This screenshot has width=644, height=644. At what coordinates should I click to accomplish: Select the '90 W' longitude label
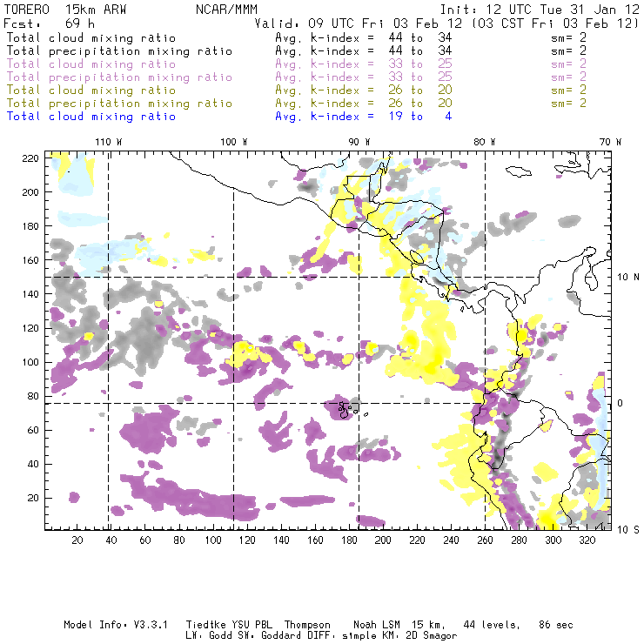359,142
